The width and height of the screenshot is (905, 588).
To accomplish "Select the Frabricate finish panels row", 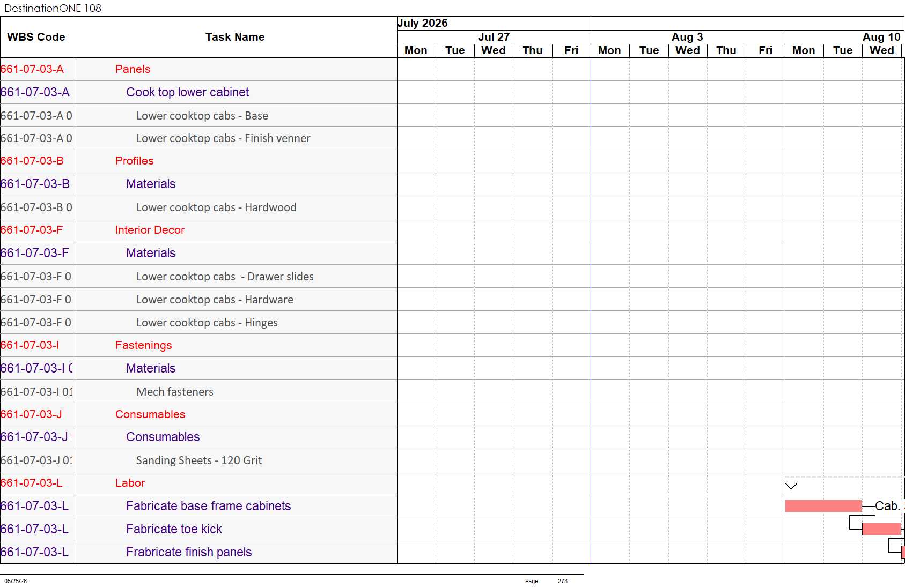I will coord(198,552).
